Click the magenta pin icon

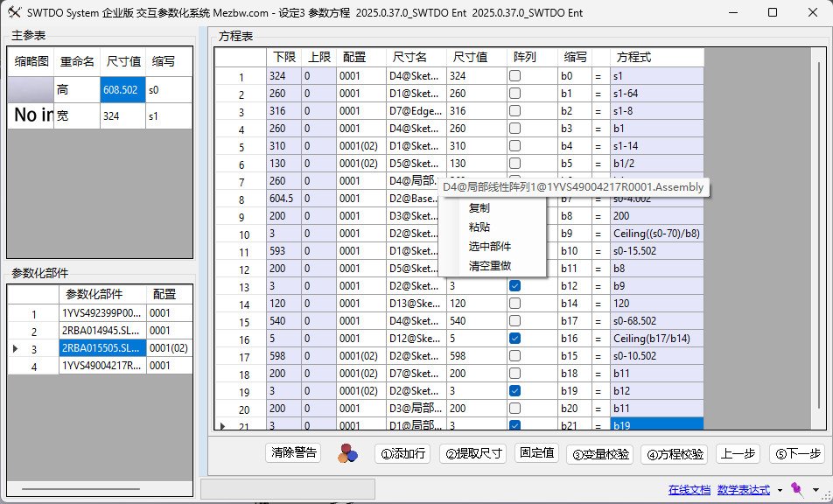point(797,489)
